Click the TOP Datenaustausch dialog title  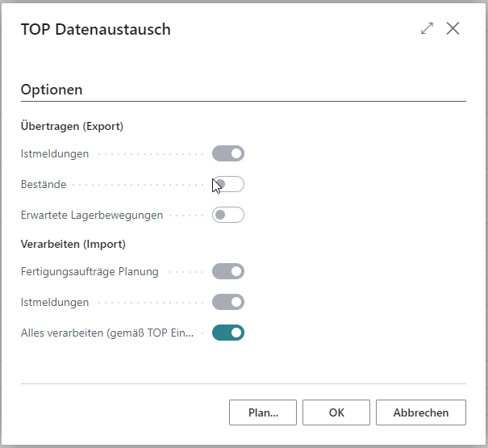tap(95, 30)
